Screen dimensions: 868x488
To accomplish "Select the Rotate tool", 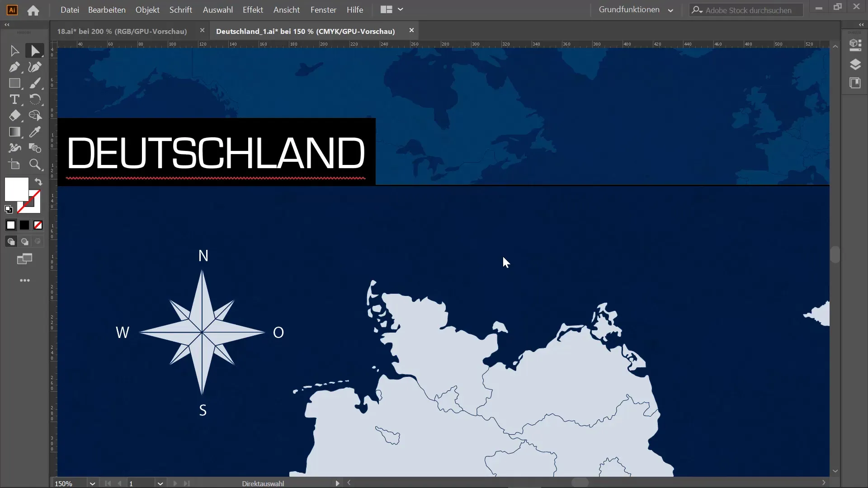I will 35,99.
